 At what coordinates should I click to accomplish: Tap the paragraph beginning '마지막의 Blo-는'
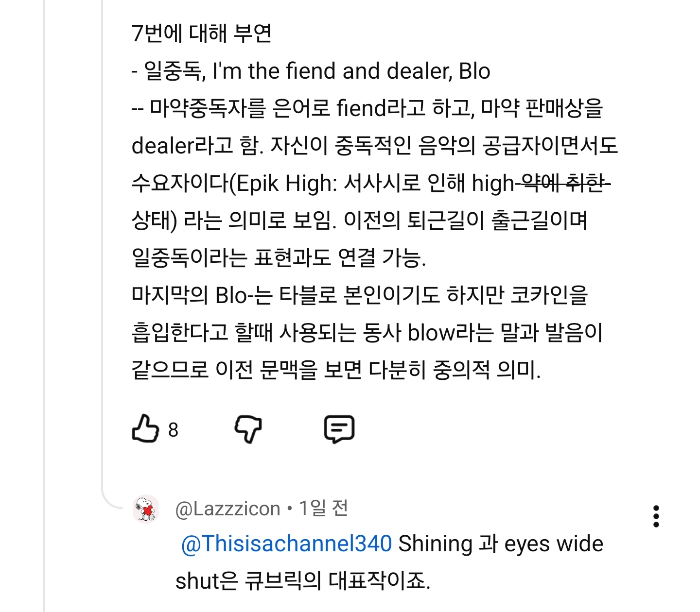point(367,333)
